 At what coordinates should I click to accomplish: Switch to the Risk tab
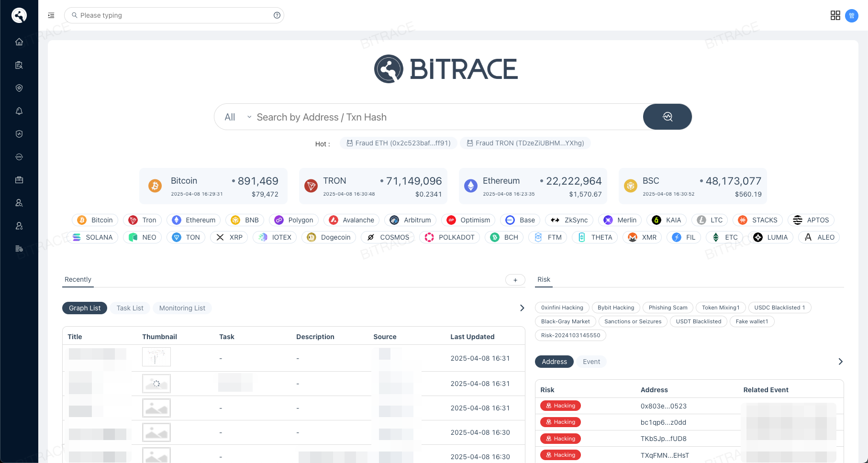coord(544,279)
